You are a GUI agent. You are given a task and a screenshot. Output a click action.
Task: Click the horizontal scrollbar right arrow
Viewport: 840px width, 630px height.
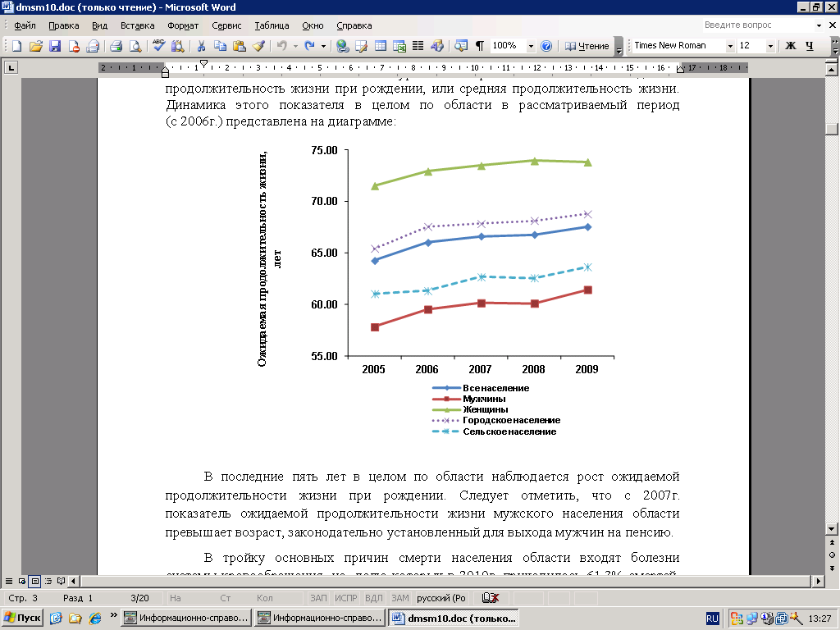818,581
